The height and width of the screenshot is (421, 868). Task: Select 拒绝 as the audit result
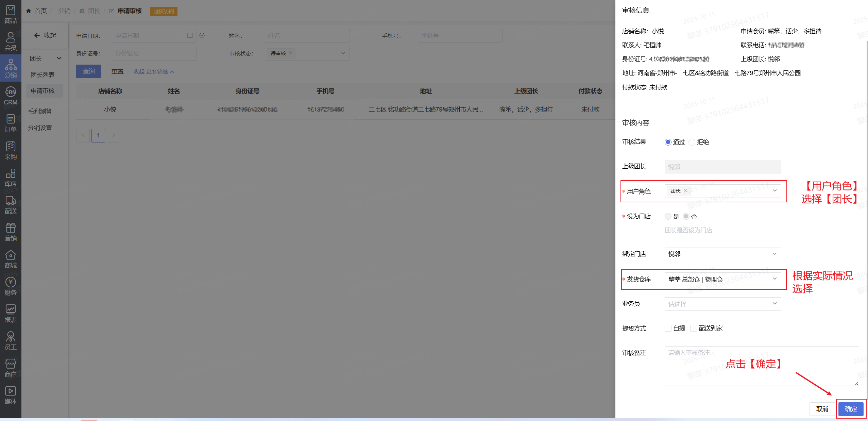[692, 142]
